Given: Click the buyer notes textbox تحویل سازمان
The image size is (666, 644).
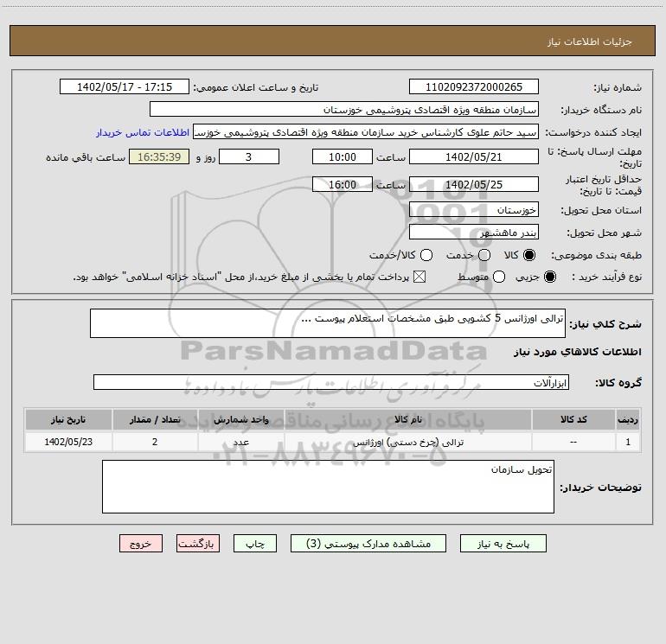Looking at the screenshot, I should coord(328,487).
